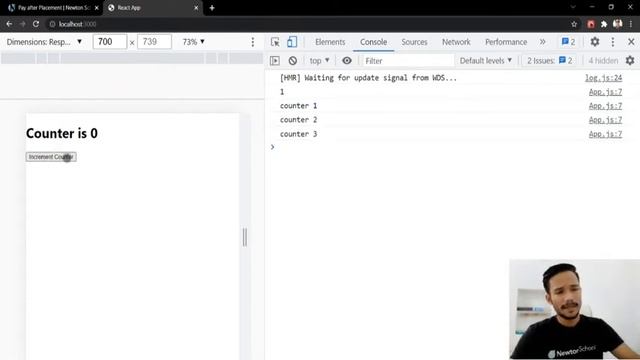Create a live expression with the eye icon

click(x=347, y=61)
